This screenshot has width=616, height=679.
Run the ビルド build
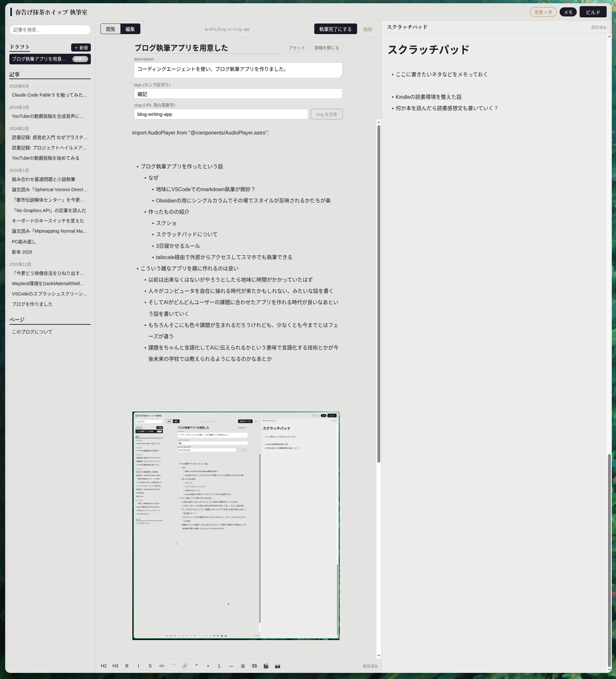click(593, 12)
